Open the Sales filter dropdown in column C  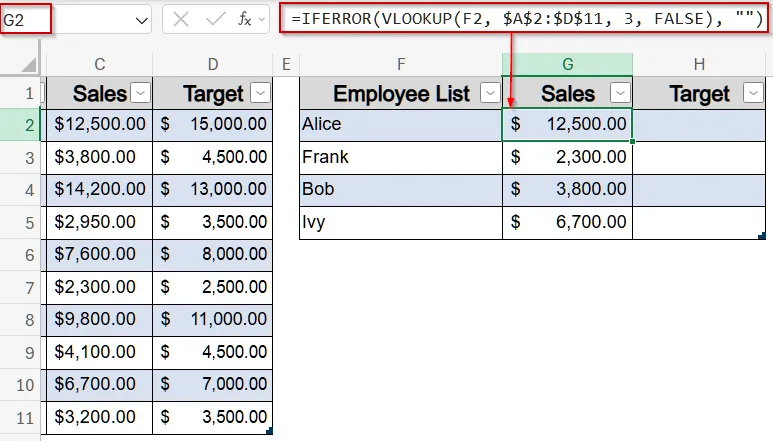[141, 93]
